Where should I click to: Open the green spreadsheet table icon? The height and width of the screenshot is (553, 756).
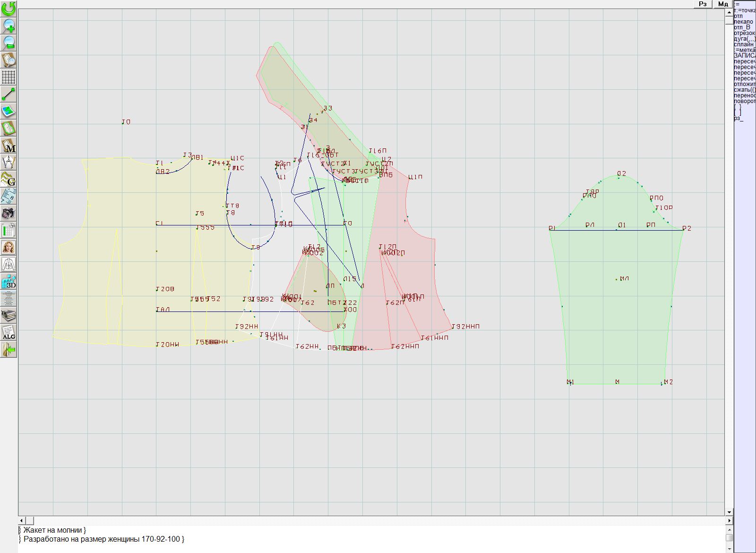pyautogui.click(x=9, y=230)
